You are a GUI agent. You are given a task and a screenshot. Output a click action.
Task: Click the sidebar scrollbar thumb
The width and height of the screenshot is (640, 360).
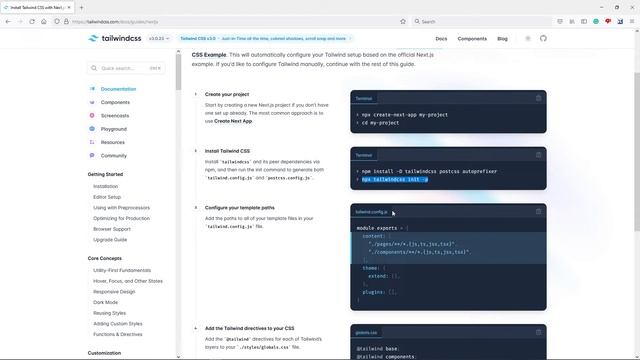click(x=178, y=72)
